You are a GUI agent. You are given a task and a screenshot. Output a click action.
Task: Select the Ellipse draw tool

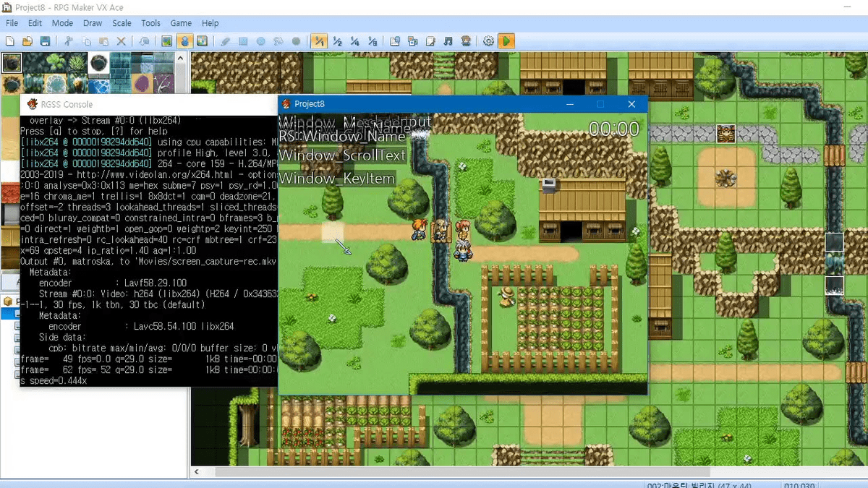click(260, 41)
